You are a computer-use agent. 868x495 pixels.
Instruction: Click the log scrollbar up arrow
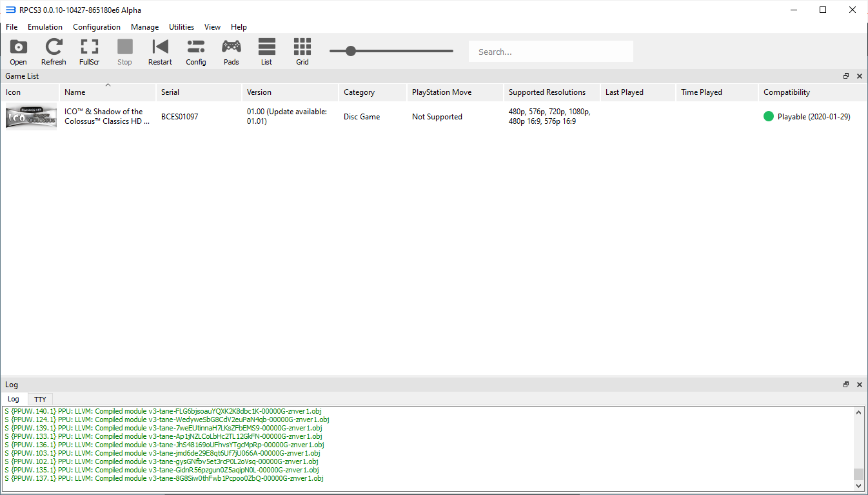[858, 412]
